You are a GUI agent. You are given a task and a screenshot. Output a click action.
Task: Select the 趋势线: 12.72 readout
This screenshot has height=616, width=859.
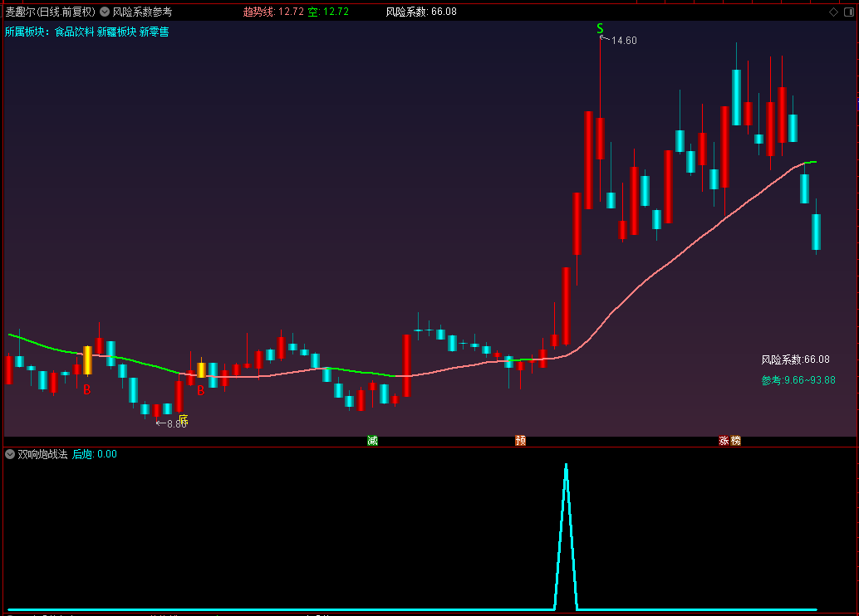[x=273, y=12]
